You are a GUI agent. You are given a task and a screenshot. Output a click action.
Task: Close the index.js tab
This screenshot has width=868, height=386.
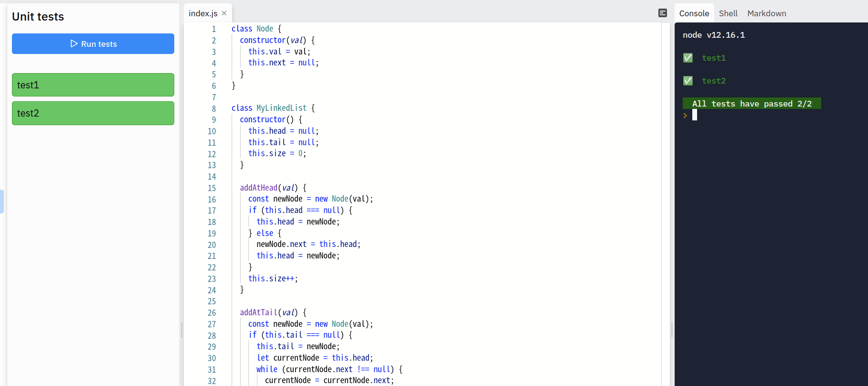tap(224, 13)
